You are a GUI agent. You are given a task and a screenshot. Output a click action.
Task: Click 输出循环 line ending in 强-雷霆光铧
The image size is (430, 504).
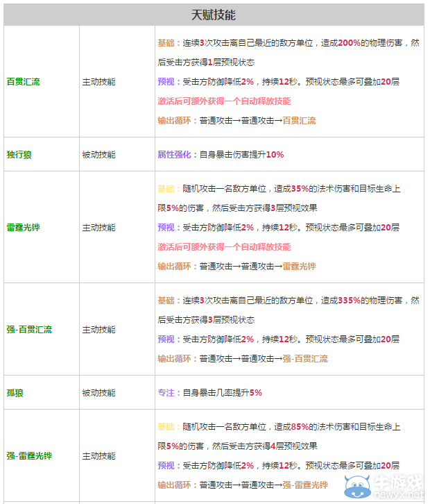pos(243,485)
